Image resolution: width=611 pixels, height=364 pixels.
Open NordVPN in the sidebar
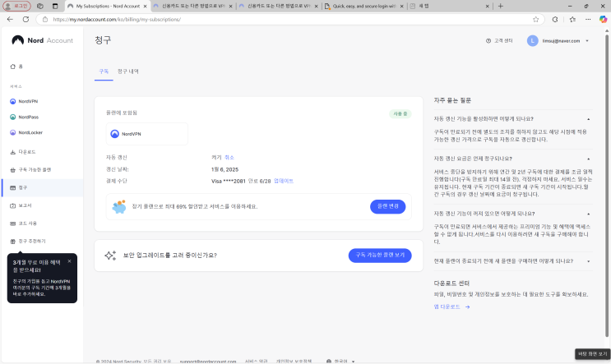click(24, 101)
